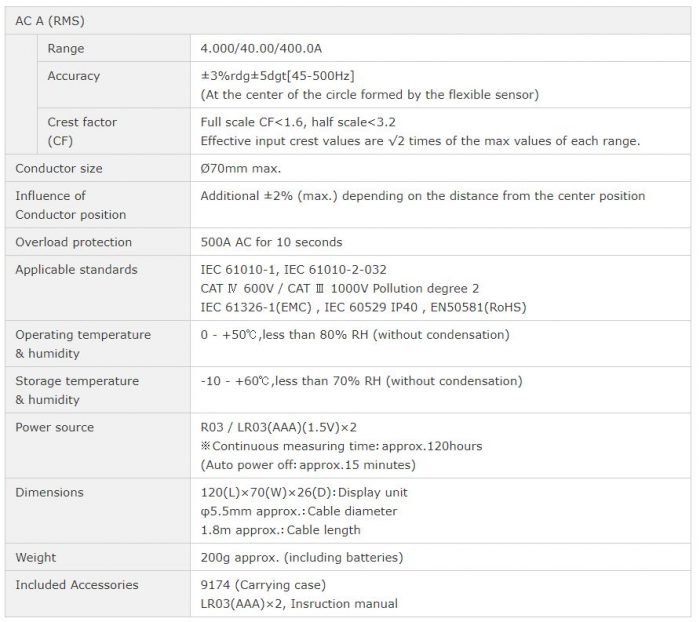Screen dimensions: 700x622
Task: Select the Range label cell
Action: [114, 48]
